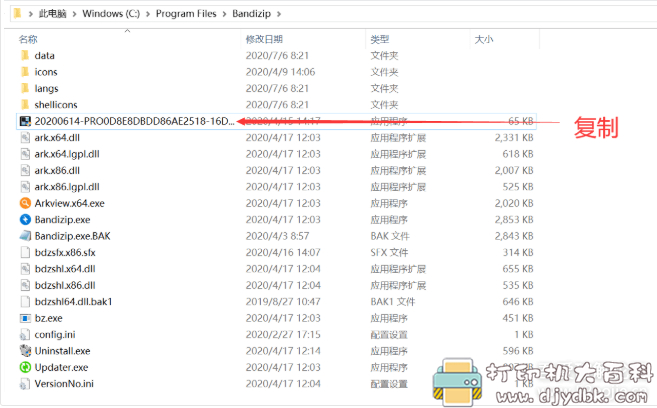This screenshot has height=408, width=657.
Task: Select the Bandizip.exe.BAK file icon
Action: pos(25,236)
